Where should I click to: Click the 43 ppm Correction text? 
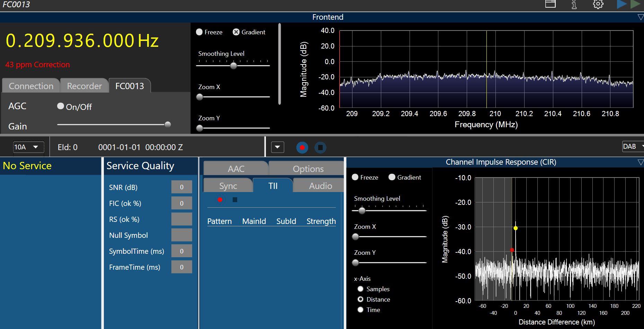[x=37, y=64]
